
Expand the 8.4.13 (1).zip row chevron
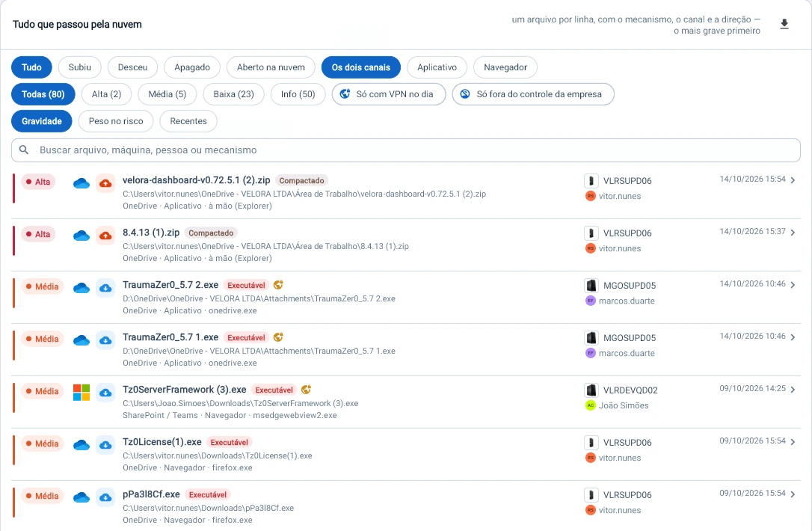click(793, 232)
